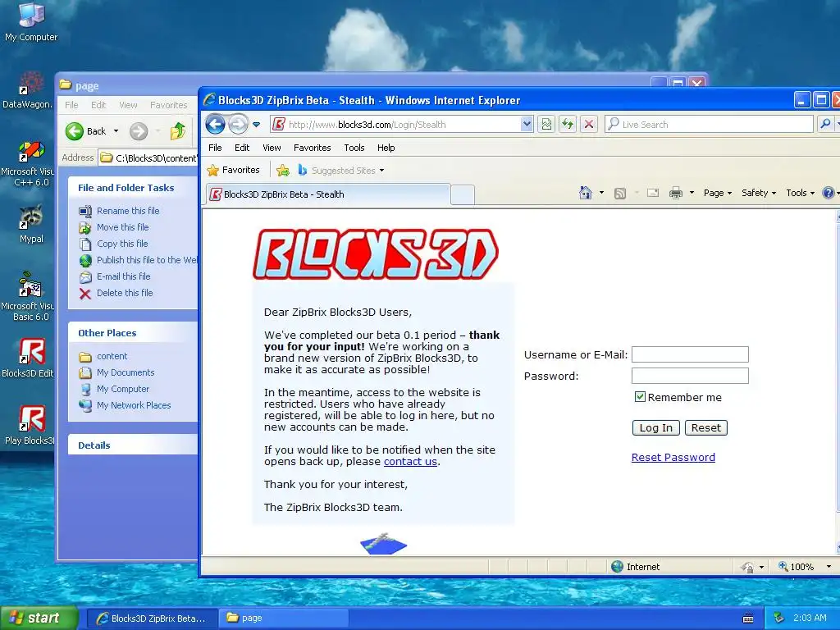Click Back in the page folder window
This screenshot has width=840, height=630.
pos(85,131)
